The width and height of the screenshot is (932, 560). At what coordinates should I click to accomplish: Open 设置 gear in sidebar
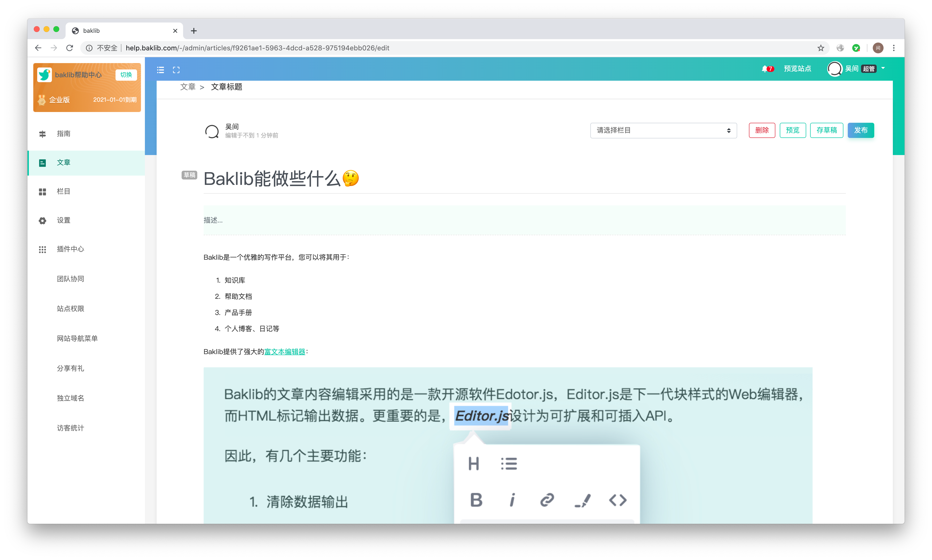tap(42, 220)
